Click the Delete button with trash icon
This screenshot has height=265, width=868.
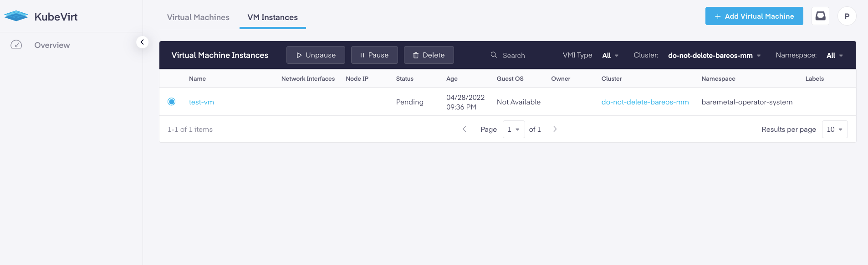(x=429, y=55)
